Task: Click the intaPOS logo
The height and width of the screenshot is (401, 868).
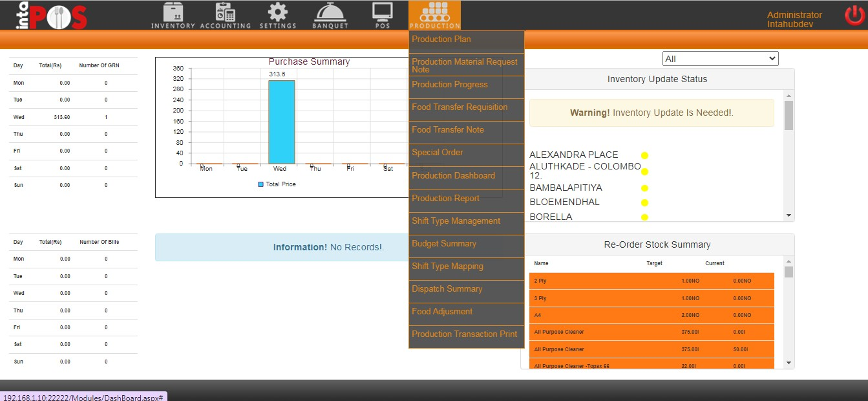Action: [52, 16]
